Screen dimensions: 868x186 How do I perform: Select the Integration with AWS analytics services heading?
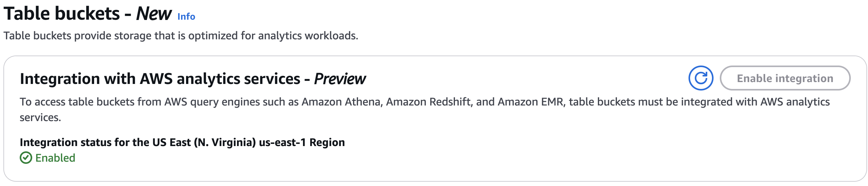[x=193, y=79]
